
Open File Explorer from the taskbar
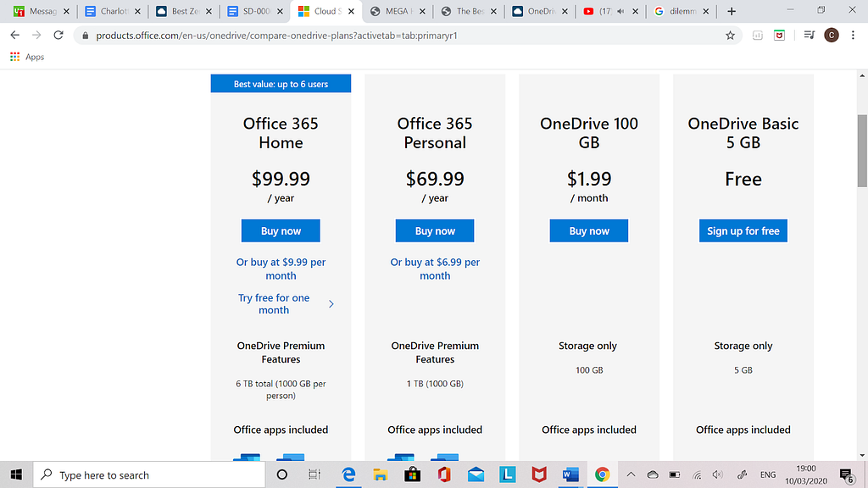click(381, 474)
